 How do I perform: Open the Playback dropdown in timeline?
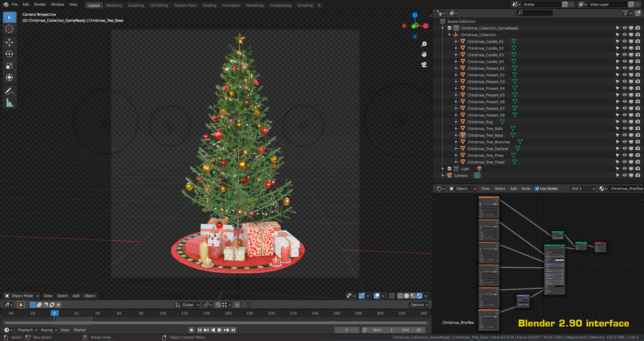click(x=27, y=330)
